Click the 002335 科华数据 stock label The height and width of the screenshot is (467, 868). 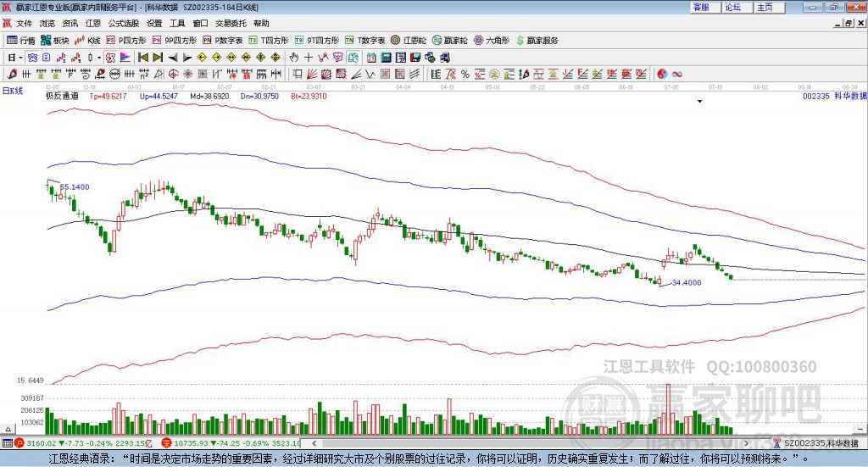pyautogui.click(x=835, y=97)
